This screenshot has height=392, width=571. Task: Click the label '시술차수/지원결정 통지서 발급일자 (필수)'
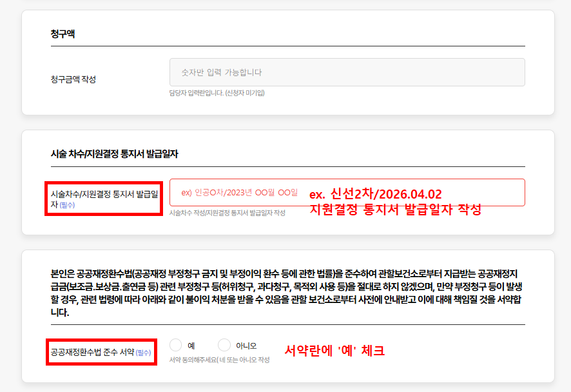(104, 199)
